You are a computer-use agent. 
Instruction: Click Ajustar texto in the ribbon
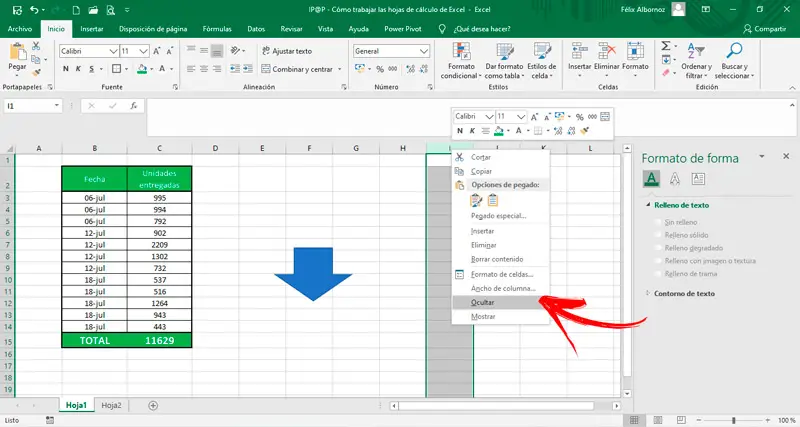(x=286, y=50)
